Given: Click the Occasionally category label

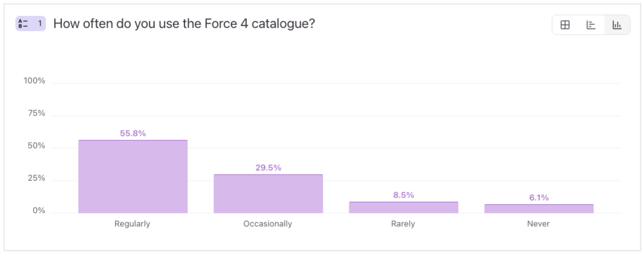Looking at the screenshot, I should coord(268,224).
